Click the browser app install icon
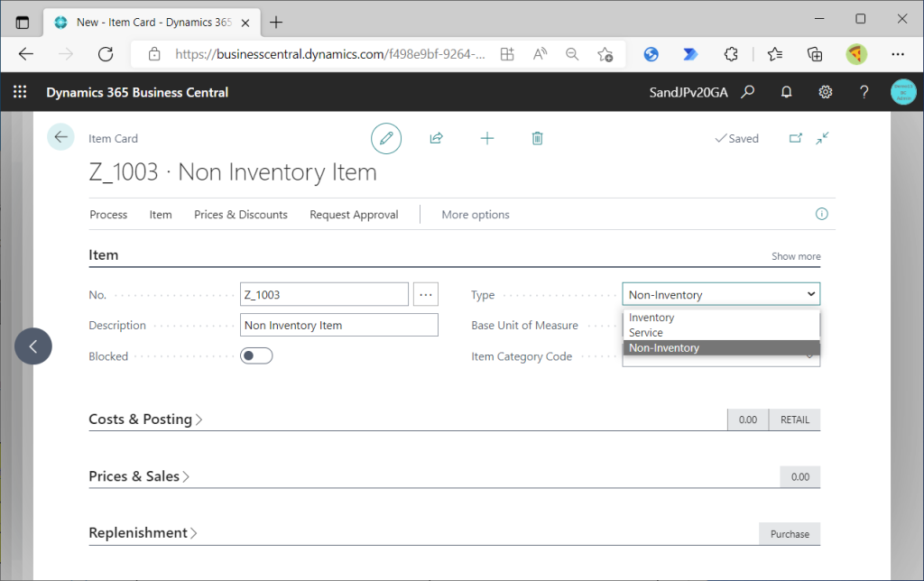The width and height of the screenshot is (924, 581). coord(507,54)
